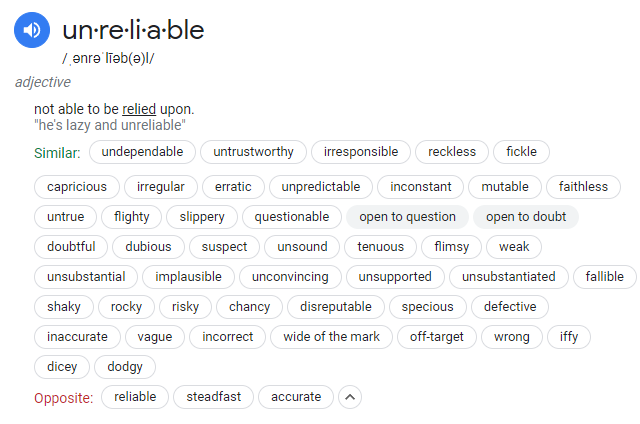Open the 'unpredictable' synonym chip

(322, 187)
